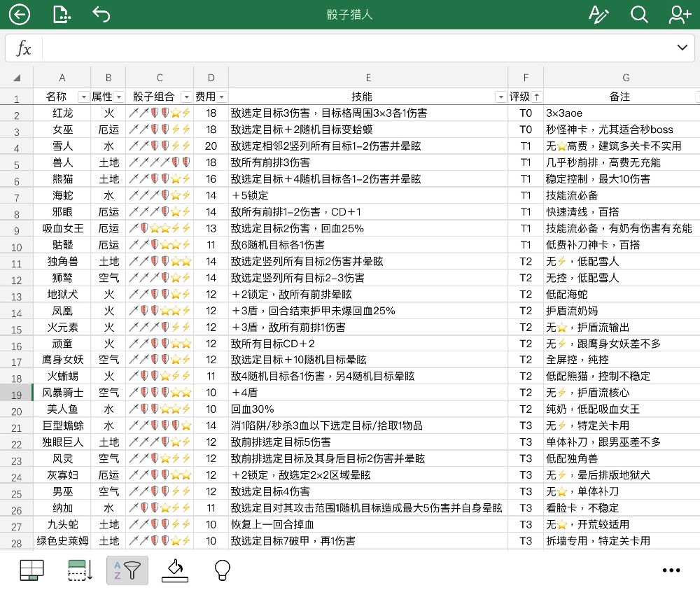The height and width of the screenshot is (590, 700).
Task: Open the table cards view icon
Action: pyautogui.click(x=31, y=570)
